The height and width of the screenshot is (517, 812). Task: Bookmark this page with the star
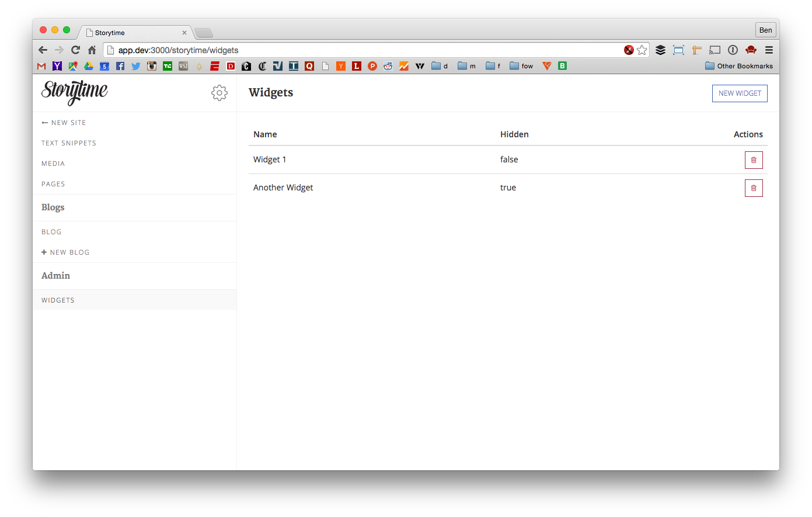642,50
